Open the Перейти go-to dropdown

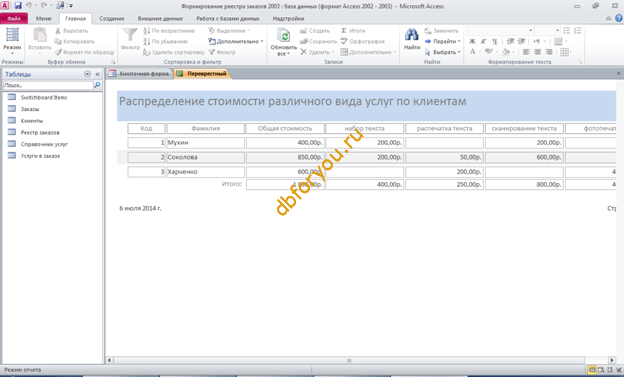(x=443, y=41)
